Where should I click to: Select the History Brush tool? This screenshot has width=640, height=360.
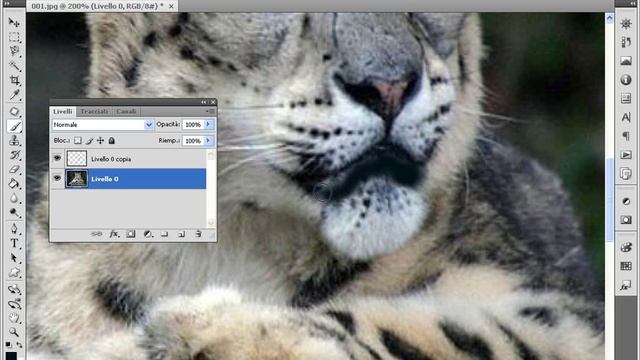14,155
